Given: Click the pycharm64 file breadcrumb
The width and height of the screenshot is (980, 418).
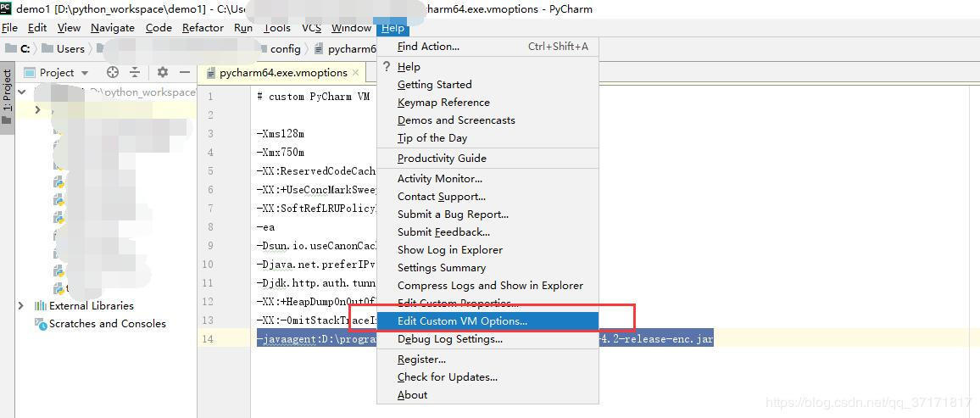Looking at the screenshot, I should click(345, 48).
